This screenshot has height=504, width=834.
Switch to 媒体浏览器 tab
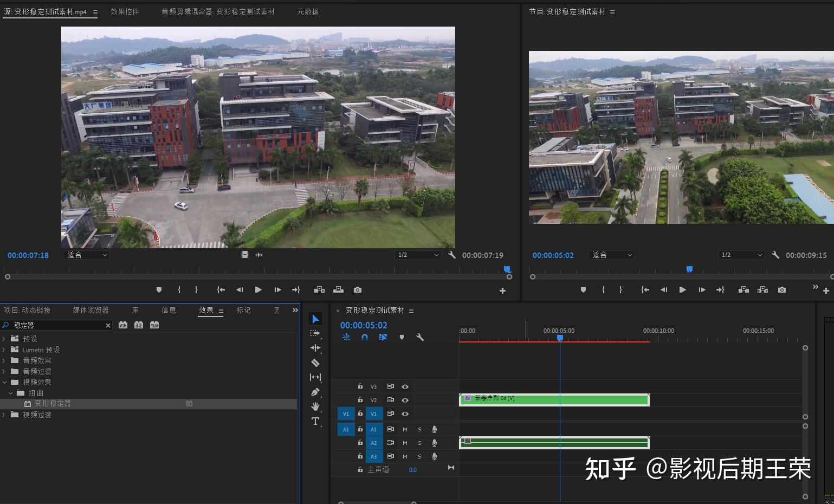click(x=90, y=310)
